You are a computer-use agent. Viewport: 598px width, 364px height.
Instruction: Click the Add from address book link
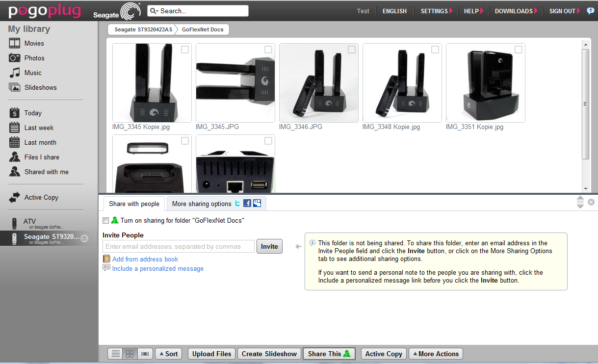[x=145, y=259]
